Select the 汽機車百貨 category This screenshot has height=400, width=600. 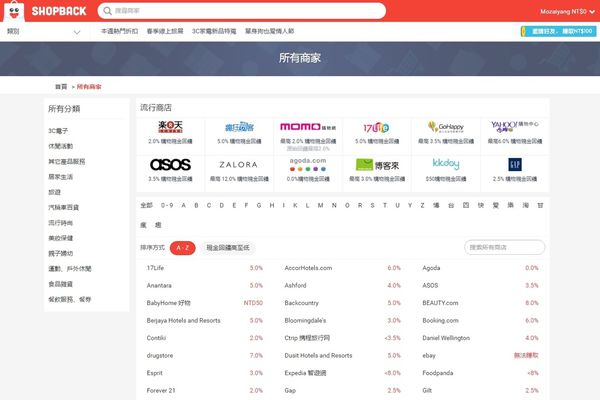pos(64,207)
